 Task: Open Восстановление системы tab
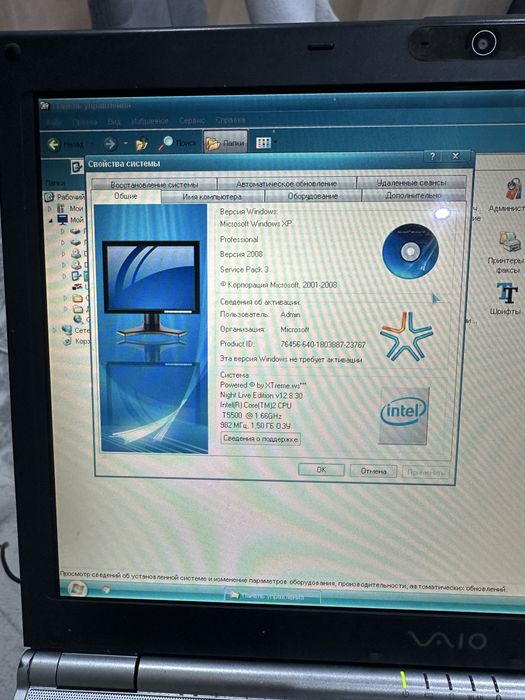(x=154, y=184)
